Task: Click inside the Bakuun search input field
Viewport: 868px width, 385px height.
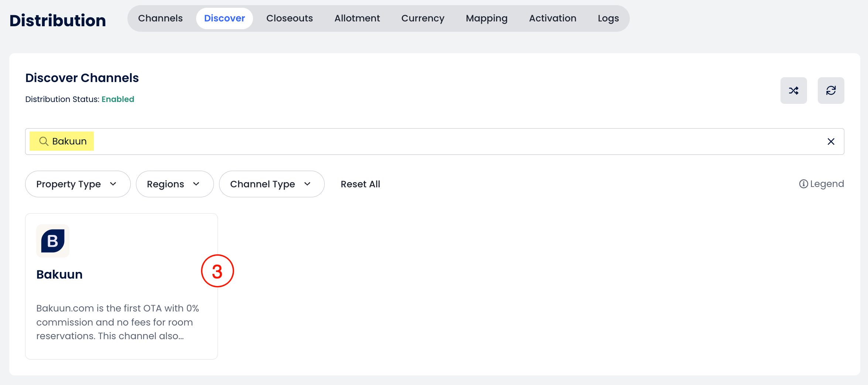Action: tap(434, 142)
